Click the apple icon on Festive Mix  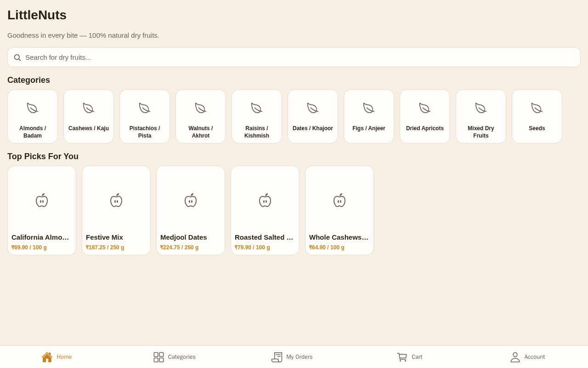pyautogui.click(x=116, y=200)
